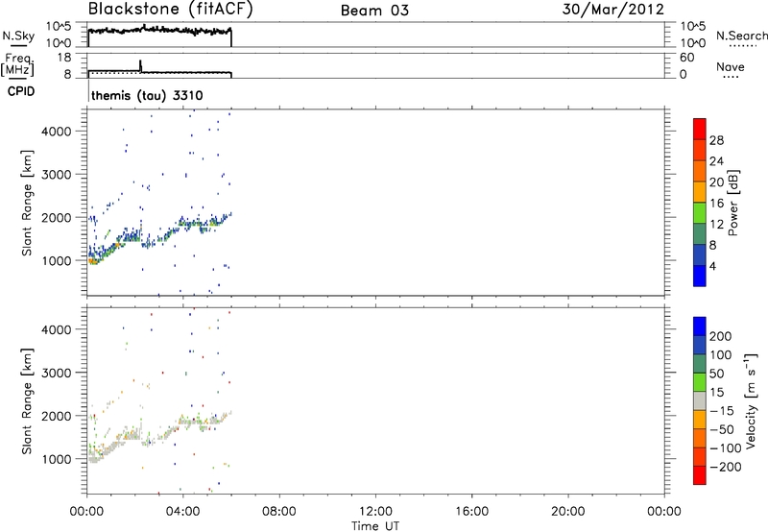Click the -200 label on the Velocity scale

726,467
